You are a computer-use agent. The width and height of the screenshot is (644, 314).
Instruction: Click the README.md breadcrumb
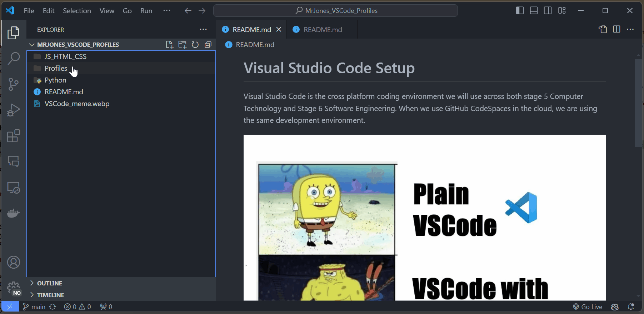250,45
